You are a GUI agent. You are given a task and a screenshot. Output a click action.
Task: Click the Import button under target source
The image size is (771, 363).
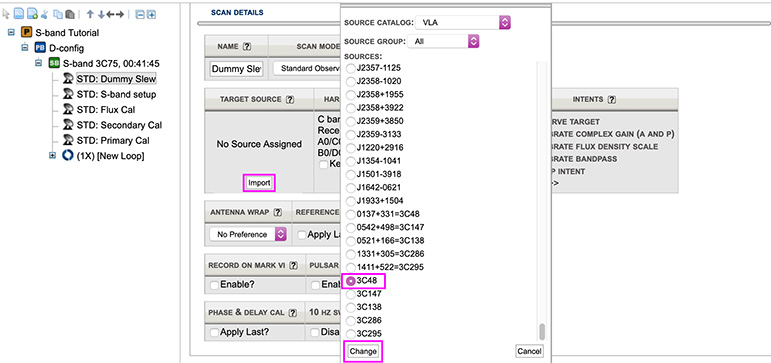click(259, 182)
